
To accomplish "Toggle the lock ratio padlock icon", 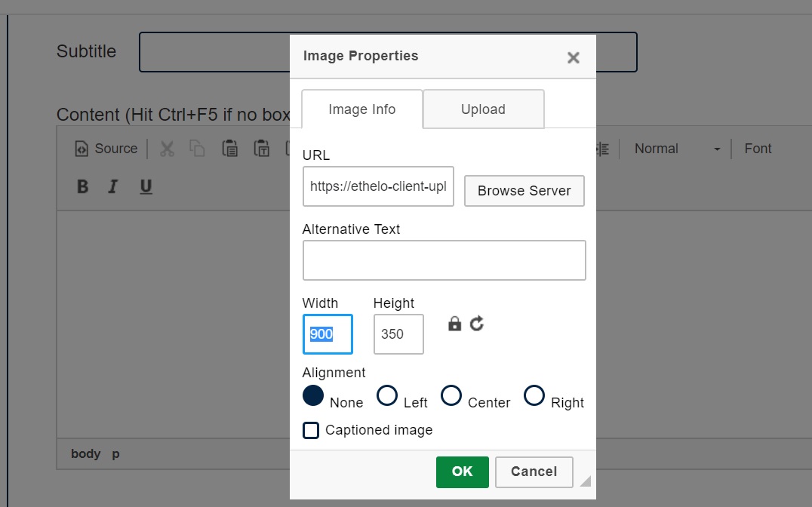I will point(454,324).
